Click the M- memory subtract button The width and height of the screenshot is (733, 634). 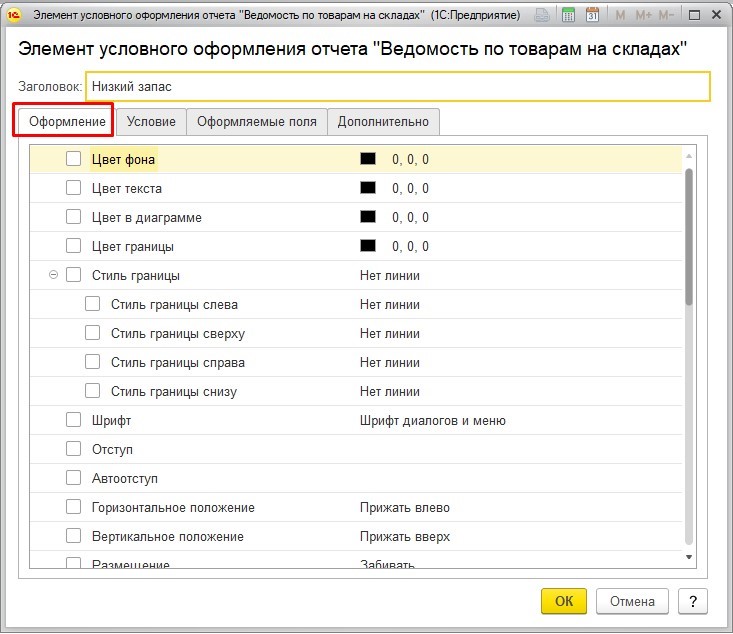pos(666,15)
